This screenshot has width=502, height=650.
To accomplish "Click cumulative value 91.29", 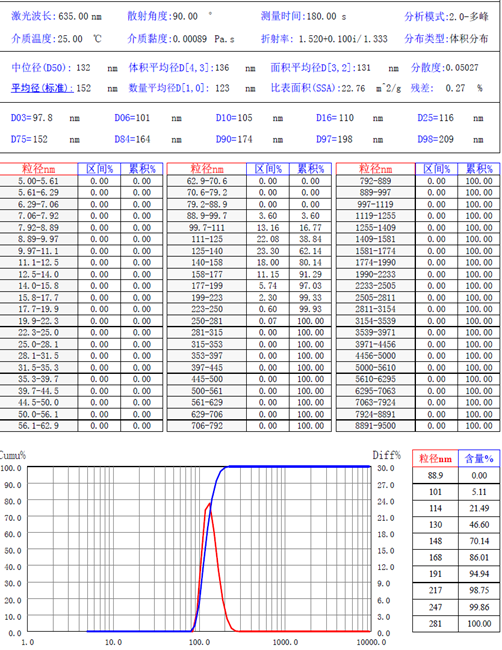I will [x=310, y=274].
